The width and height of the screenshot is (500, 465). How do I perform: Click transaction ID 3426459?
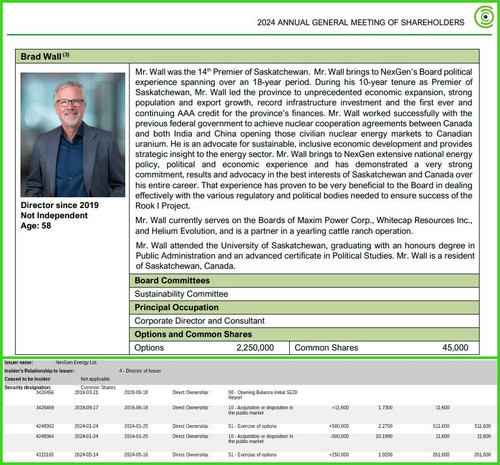coord(45,408)
